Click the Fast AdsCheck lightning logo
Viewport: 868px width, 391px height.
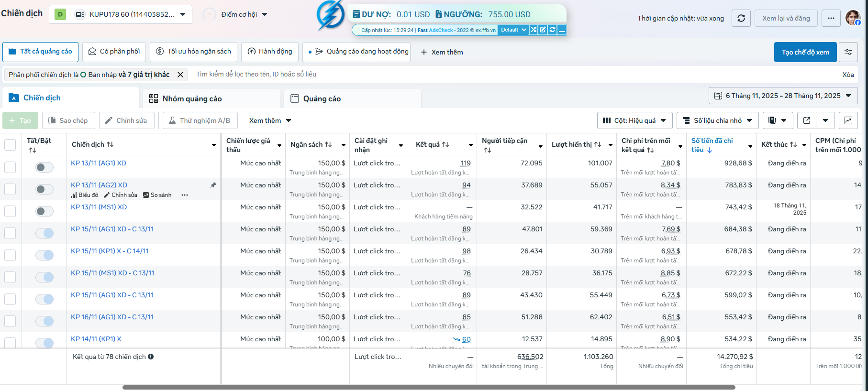point(331,16)
